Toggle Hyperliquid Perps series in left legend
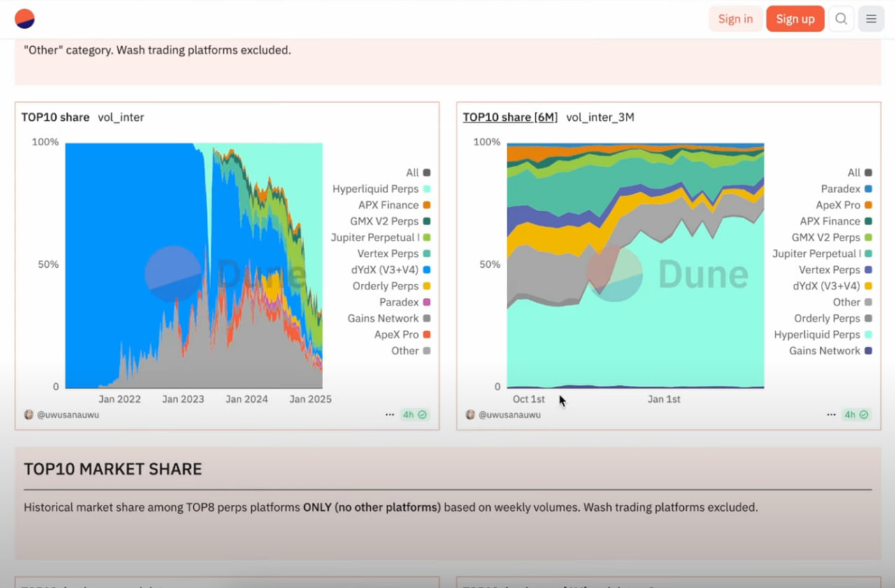The height and width of the screenshot is (588, 895). click(x=375, y=189)
